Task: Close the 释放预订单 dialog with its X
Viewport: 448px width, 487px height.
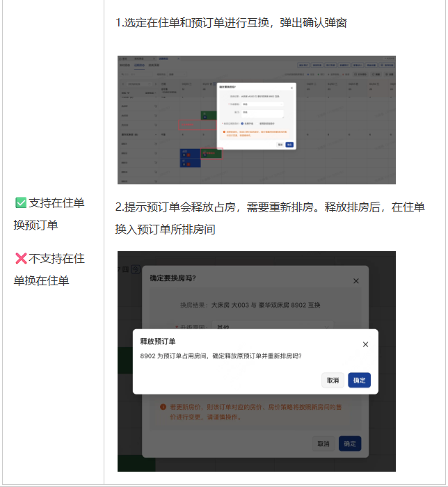Action: pyautogui.click(x=365, y=344)
